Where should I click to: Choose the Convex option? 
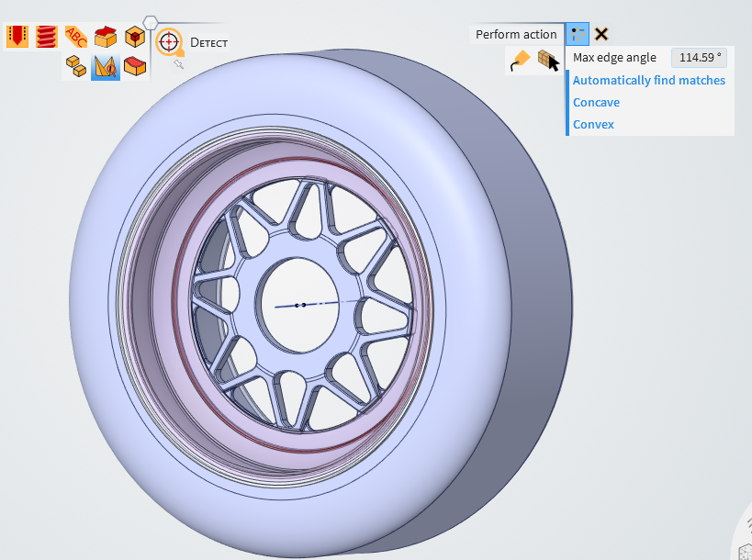(593, 125)
